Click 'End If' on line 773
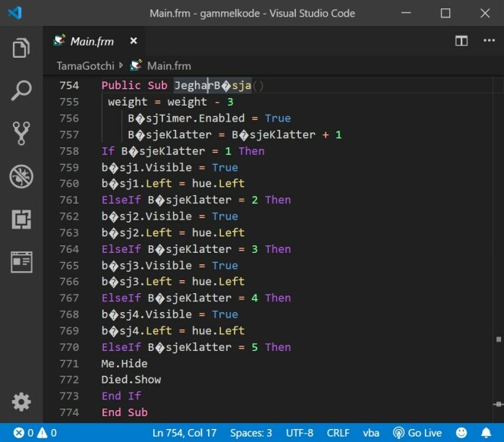This screenshot has height=442, width=504. coord(121,396)
